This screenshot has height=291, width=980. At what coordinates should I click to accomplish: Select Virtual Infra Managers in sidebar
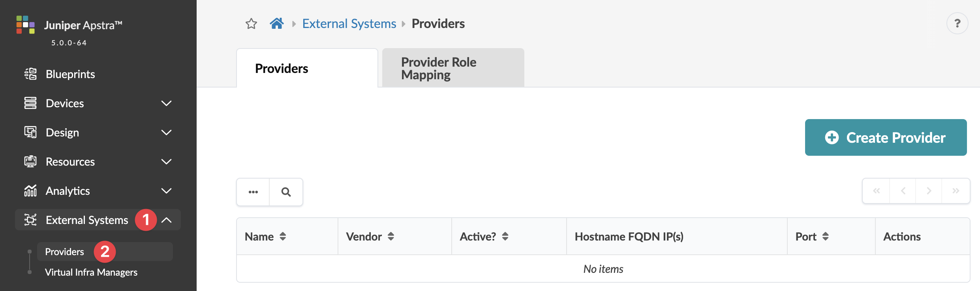pos(91,272)
